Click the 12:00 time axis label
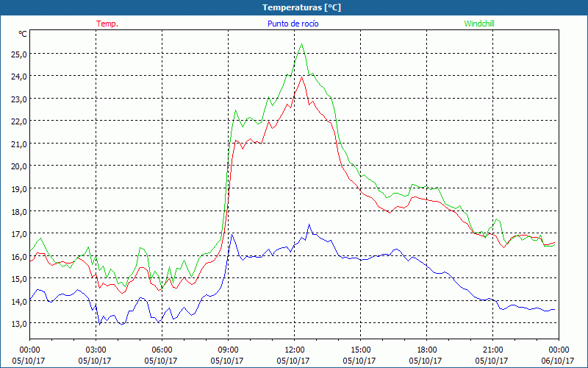 [295, 350]
